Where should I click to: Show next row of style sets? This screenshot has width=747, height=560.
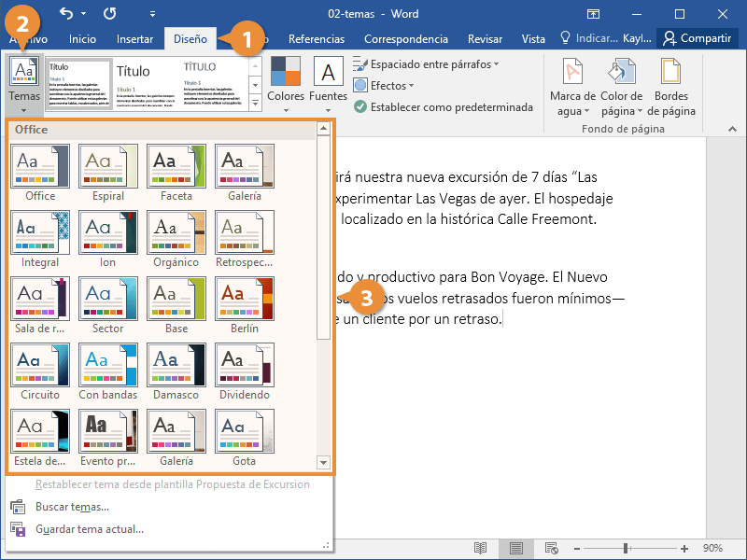(x=255, y=85)
